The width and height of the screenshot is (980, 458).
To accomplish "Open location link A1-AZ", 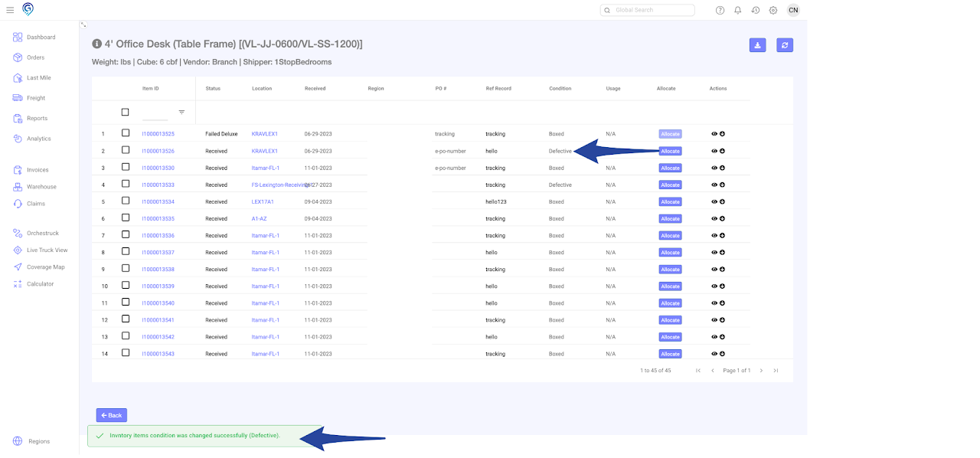I will (260, 218).
